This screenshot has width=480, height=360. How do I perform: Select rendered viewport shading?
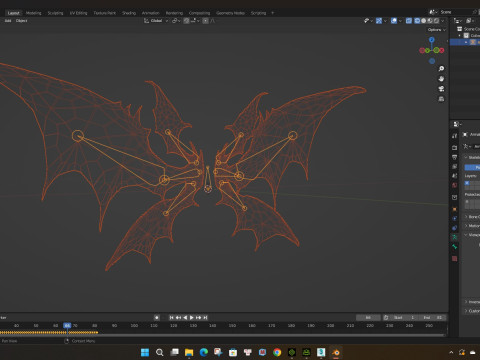436,21
